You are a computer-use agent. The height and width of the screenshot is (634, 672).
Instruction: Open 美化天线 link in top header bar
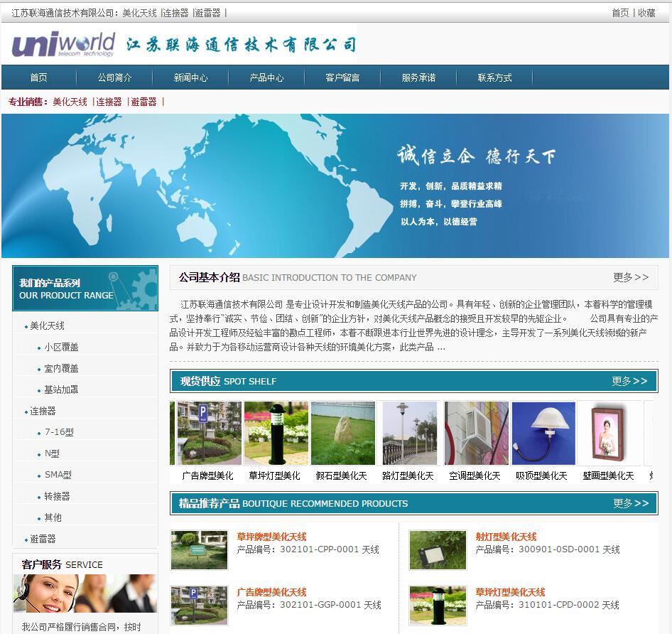[x=140, y=14]
